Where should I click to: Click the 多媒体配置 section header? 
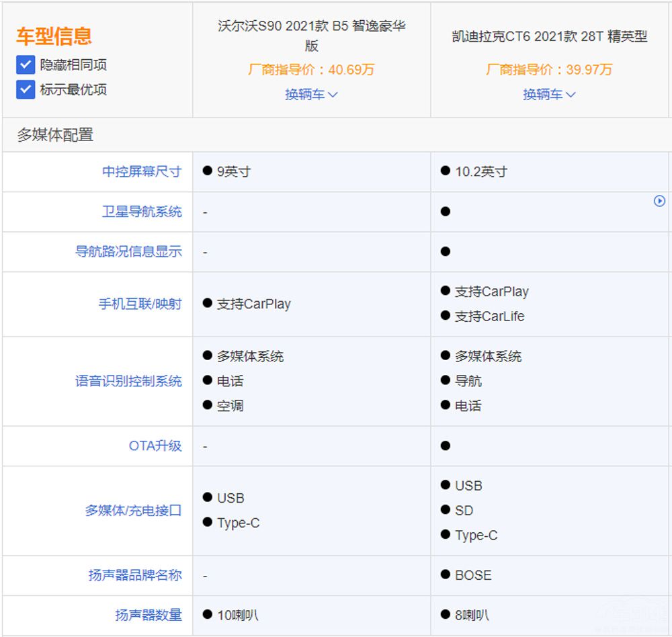(x=55, y=135)
